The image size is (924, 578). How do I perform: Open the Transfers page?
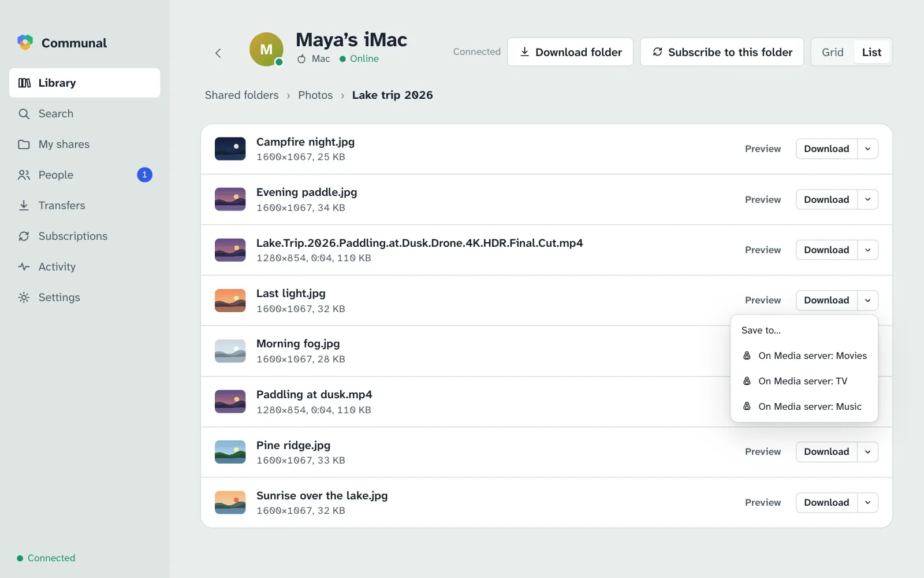pyautogui.click(x=84, y=205)
